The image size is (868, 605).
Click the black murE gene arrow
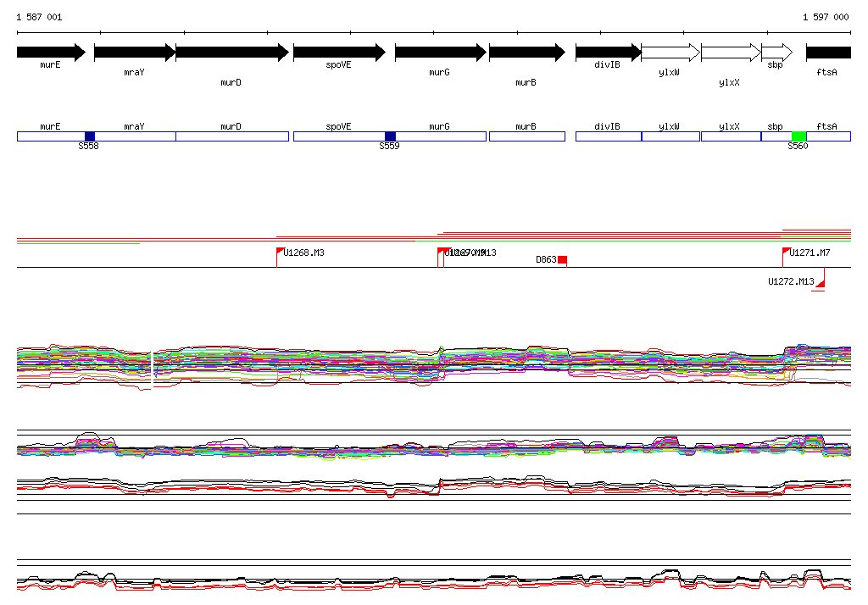[51, 53]
